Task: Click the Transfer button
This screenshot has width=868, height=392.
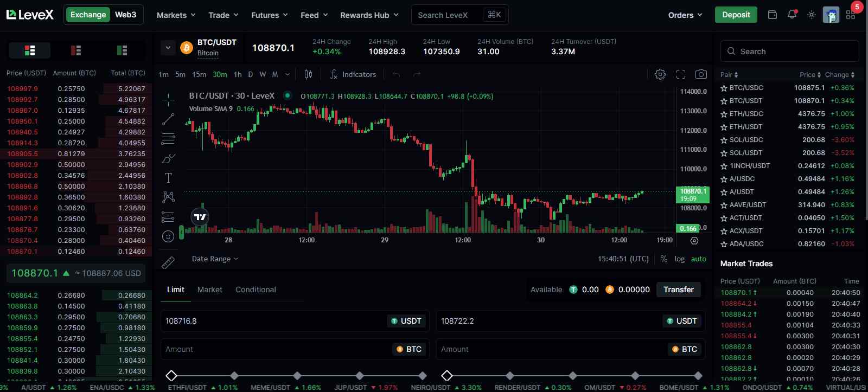Action: [x=679, y=290]
